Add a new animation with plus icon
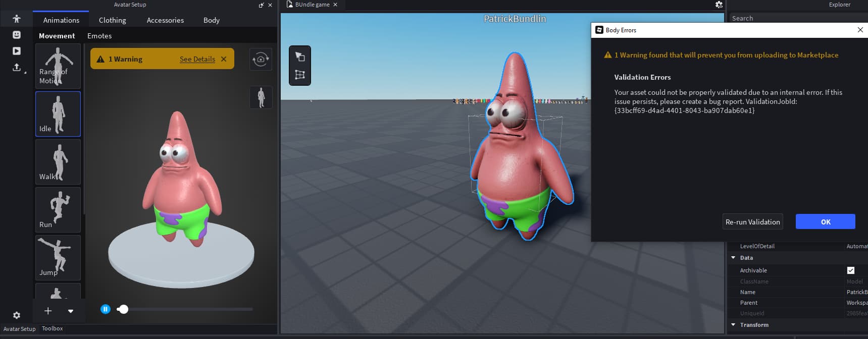Viewport: 868px width, 339px height. point(48,311)
